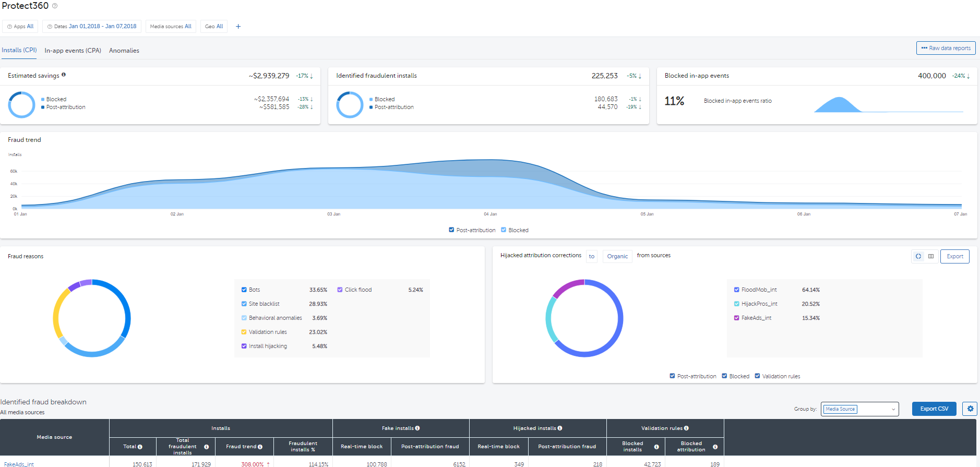980x467 pixels.
Task: Open the Dates range filter
Action: click(92, 27)
